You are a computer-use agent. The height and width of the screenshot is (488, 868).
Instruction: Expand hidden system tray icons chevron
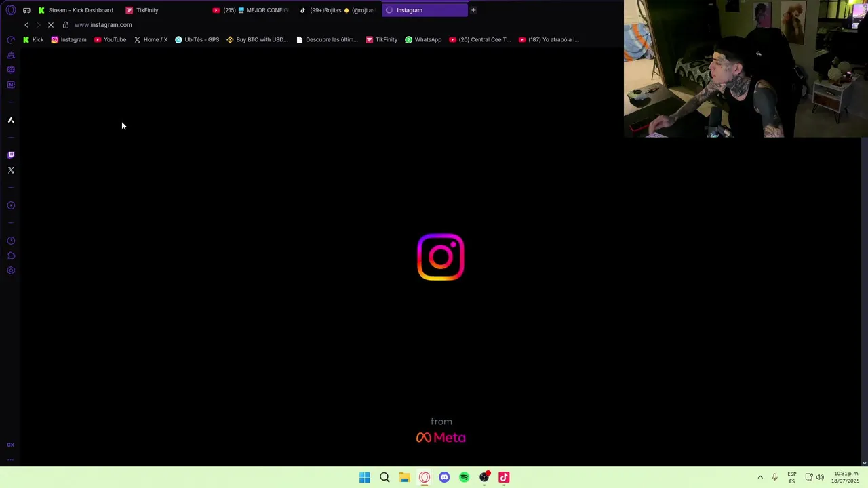point(760,477)
